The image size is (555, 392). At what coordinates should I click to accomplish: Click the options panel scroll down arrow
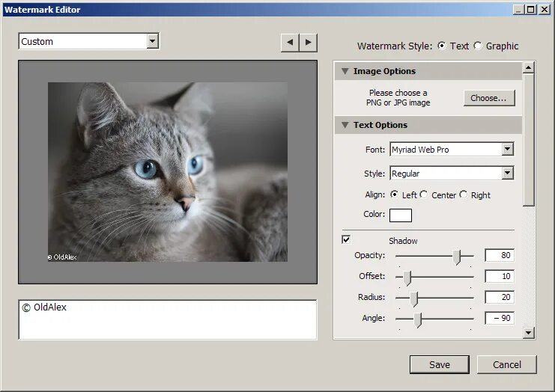point(529,332)
